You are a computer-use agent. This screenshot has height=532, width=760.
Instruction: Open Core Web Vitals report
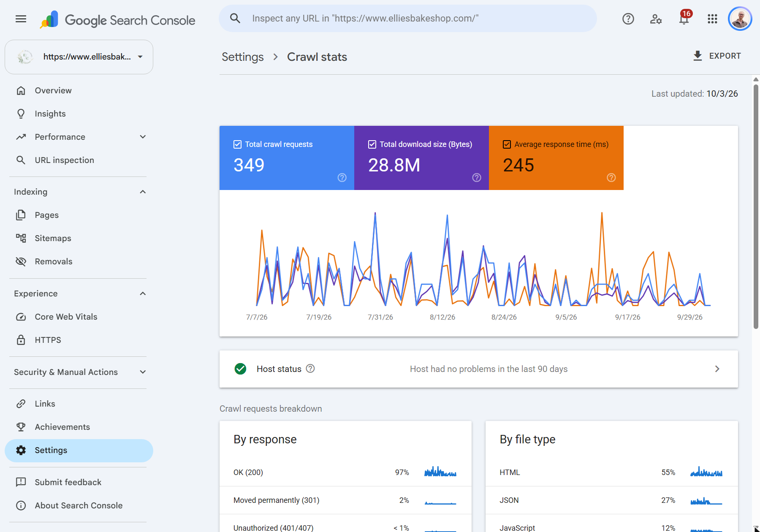coord(79,317)
